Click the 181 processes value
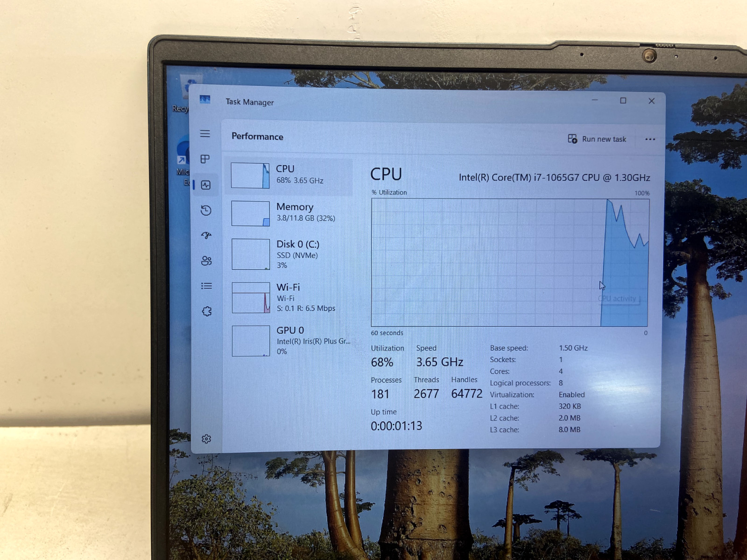This screenshot has width=747, height=560. tap(380, 394)
